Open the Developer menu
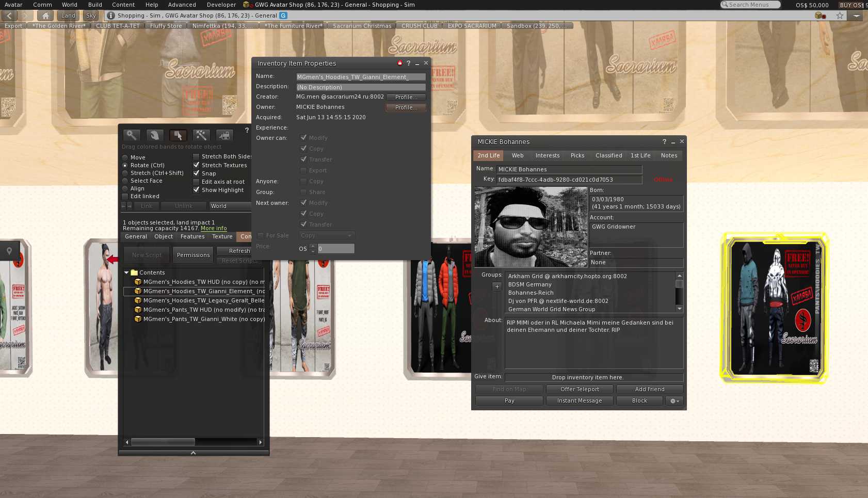The width and height of the screenshot is (868, 498). 221,5
